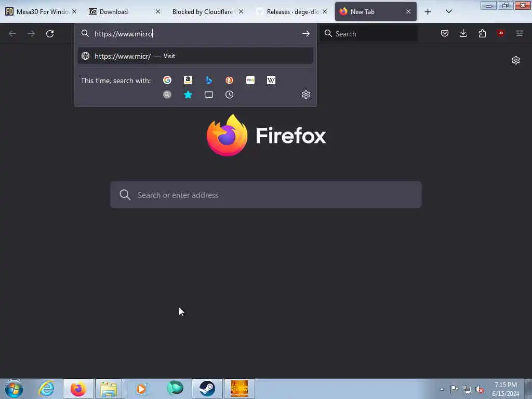This screenshot has width=532, height=399.
Task: Open Windows Media Player from the taskbar
Action: point(141,389)
